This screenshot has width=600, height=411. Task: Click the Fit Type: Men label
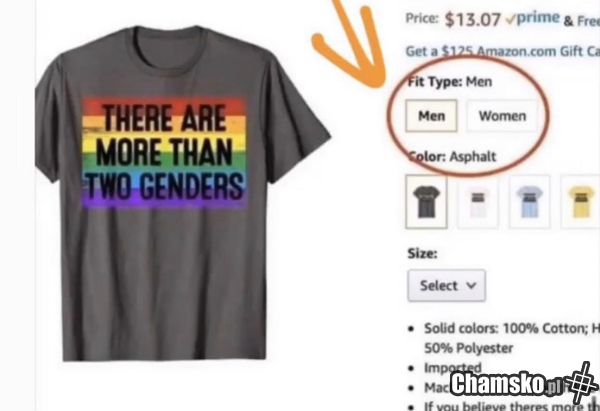(450, 82)
